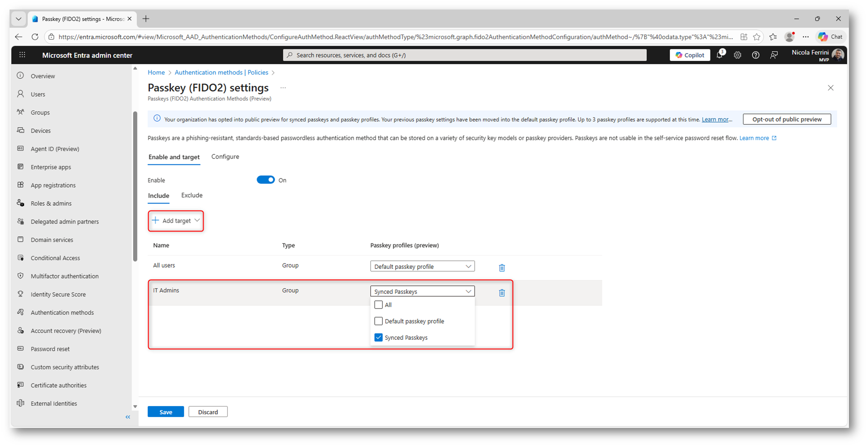The image size is (868, 447).
Task: Uncheck the Synced Passkeys checkbox
Action: click(378, 338)
